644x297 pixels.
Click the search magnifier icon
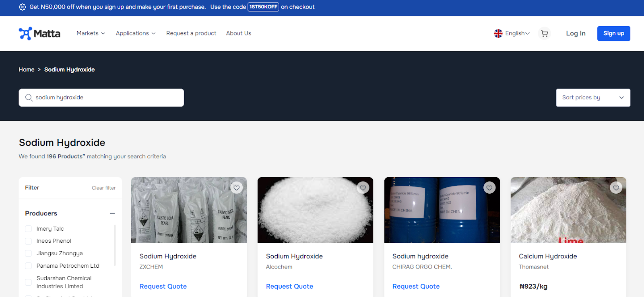[29, 98]
